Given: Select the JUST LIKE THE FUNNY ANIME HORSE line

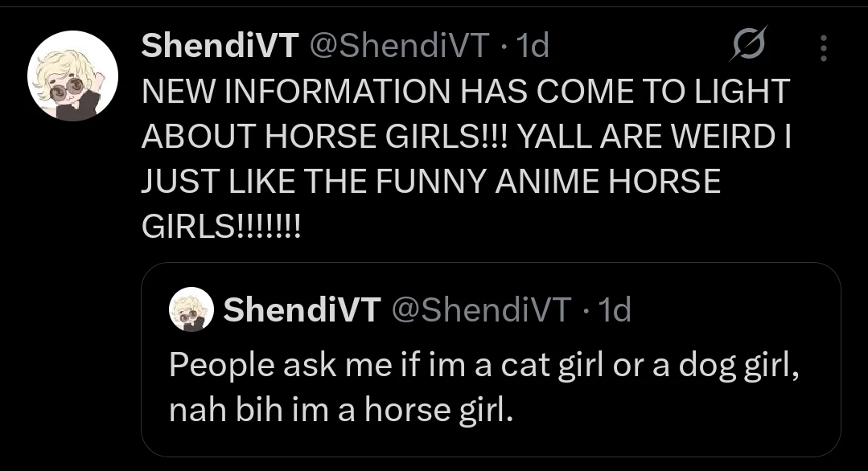Looking at the screenshot, I should coord(431,182).
